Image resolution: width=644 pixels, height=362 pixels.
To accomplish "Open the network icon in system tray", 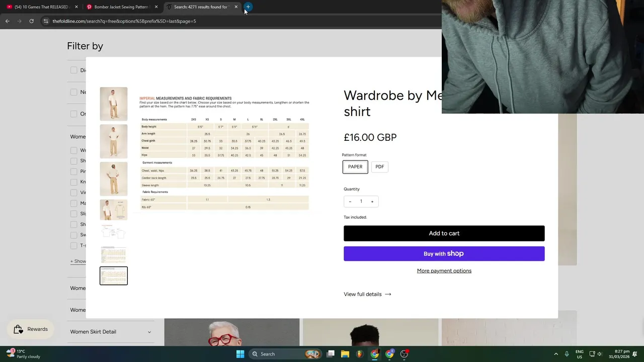I will coord(592,354).
